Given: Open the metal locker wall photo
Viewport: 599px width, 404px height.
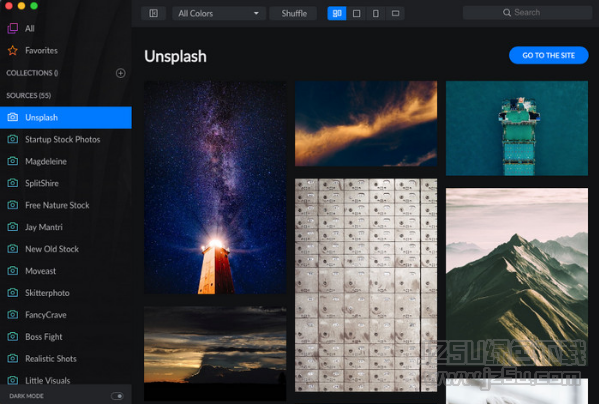Looking at the screenshot, I should [366, 285].
